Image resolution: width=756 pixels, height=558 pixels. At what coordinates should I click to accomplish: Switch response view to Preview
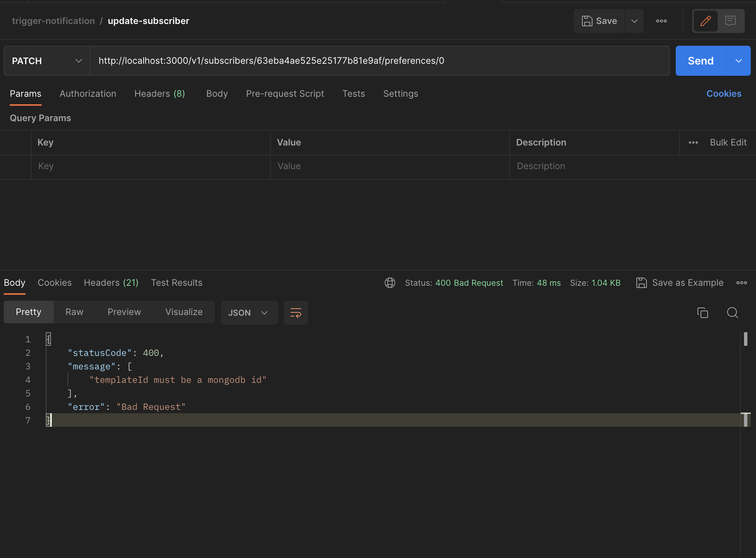pos(124,312)
